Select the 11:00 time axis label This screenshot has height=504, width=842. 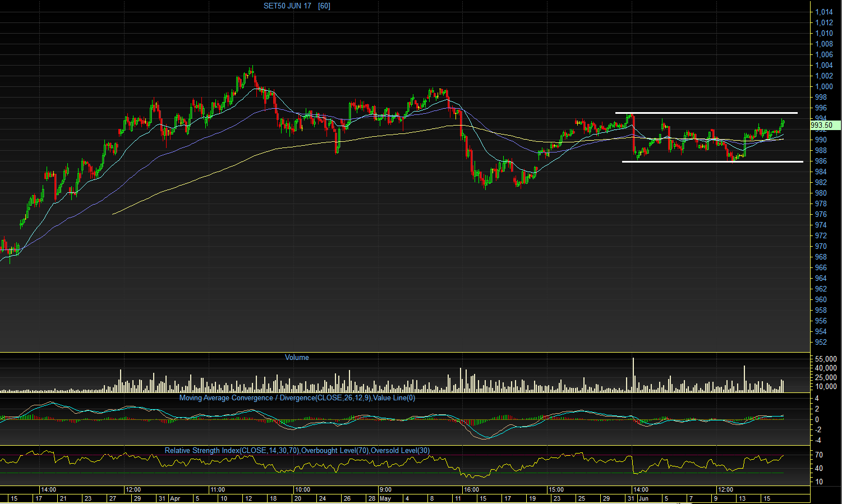pos(217,489)
